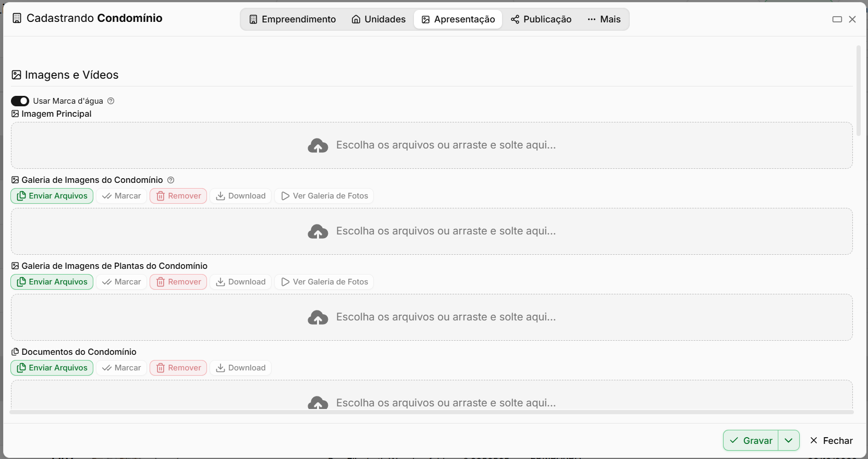Click the "Galeria de Imagens de Plantas do Condomínio" label

click(x=115, y=266)
